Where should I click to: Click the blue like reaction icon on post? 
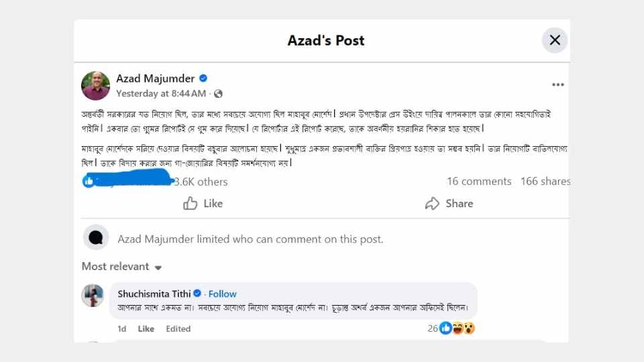pyautogui.click(x=89, y=181)
